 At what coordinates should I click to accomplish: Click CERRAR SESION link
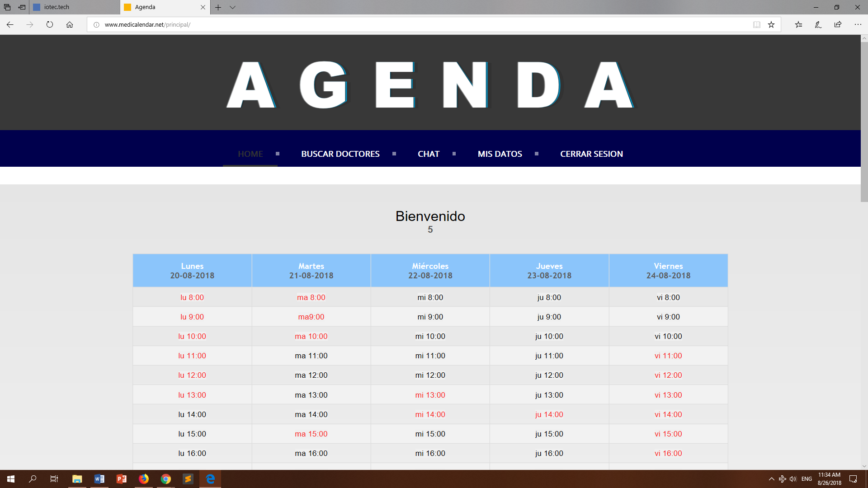tap(591, 154)
